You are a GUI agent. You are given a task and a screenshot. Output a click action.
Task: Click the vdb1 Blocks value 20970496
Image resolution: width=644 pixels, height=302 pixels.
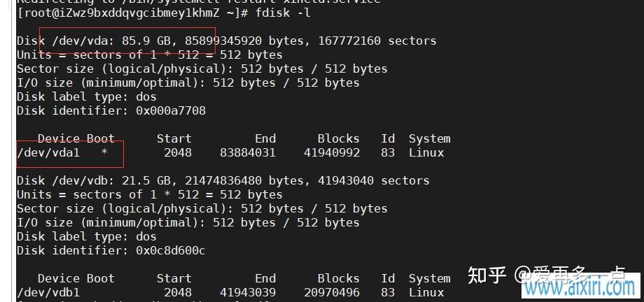pos(332,292)
